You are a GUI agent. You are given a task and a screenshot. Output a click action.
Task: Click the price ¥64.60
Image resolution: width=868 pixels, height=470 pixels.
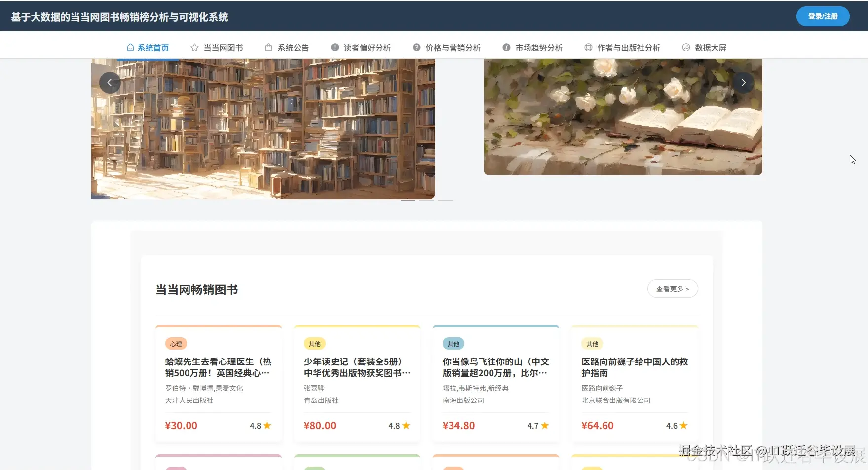[597, 426]
